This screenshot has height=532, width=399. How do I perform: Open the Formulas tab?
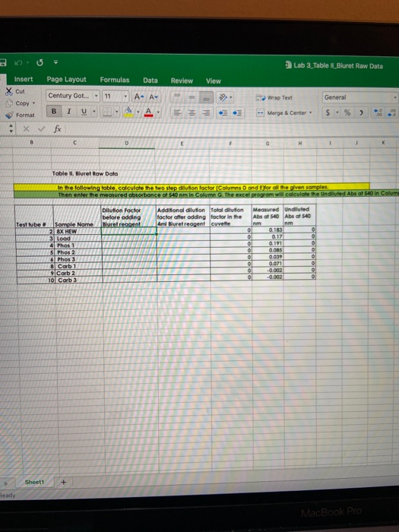(x=115, y=80)
